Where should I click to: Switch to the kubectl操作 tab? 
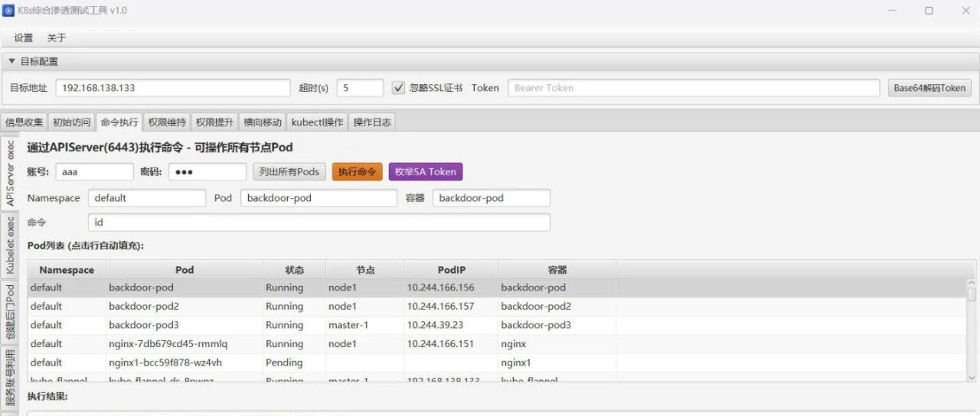coord(318,122)
